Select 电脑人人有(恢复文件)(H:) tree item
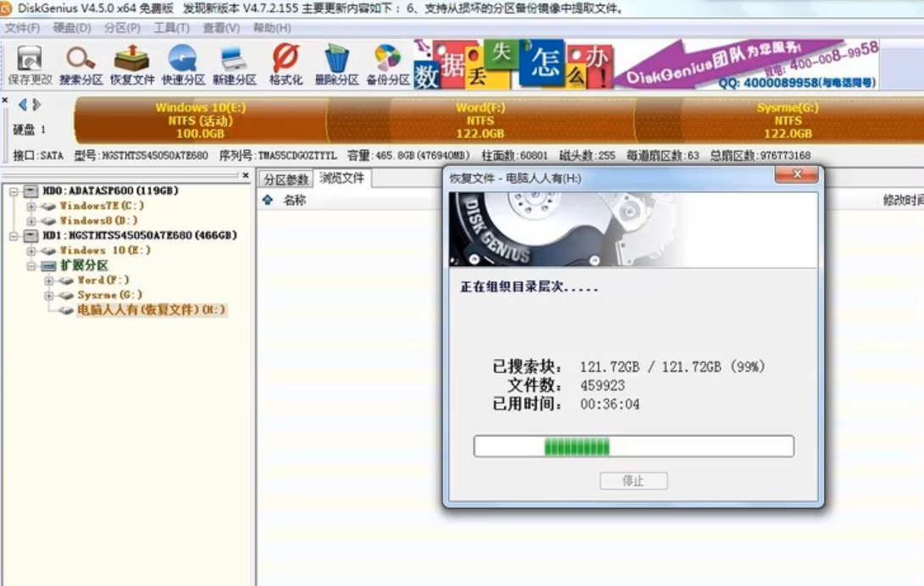This screenshot has width=924, height=586. click(x=152, y=310)
